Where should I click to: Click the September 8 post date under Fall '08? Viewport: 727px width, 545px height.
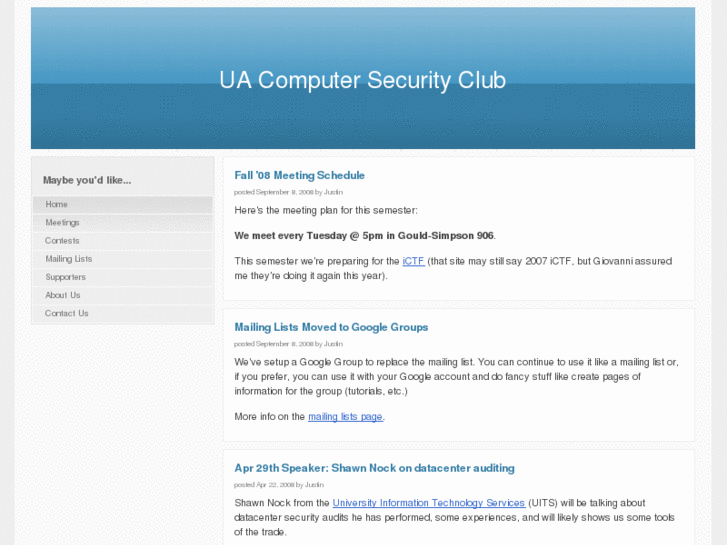273,192
